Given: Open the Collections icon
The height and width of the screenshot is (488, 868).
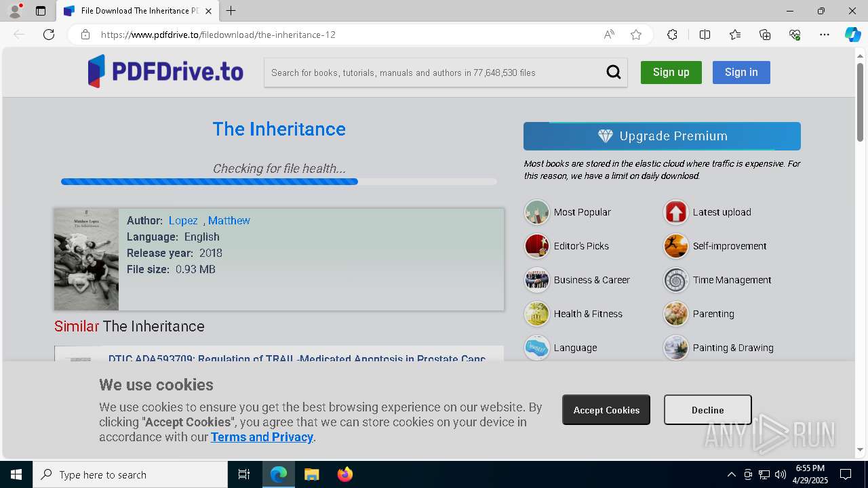Looking at the screenshot, I should pos(765,35).
